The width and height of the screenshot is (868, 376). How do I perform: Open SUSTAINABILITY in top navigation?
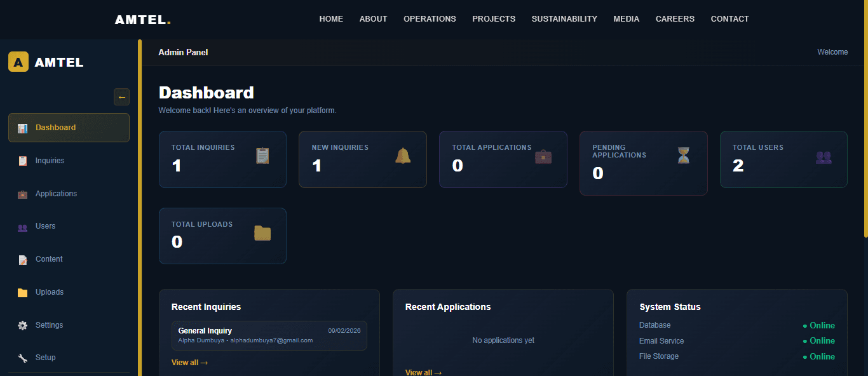point(564,19)
